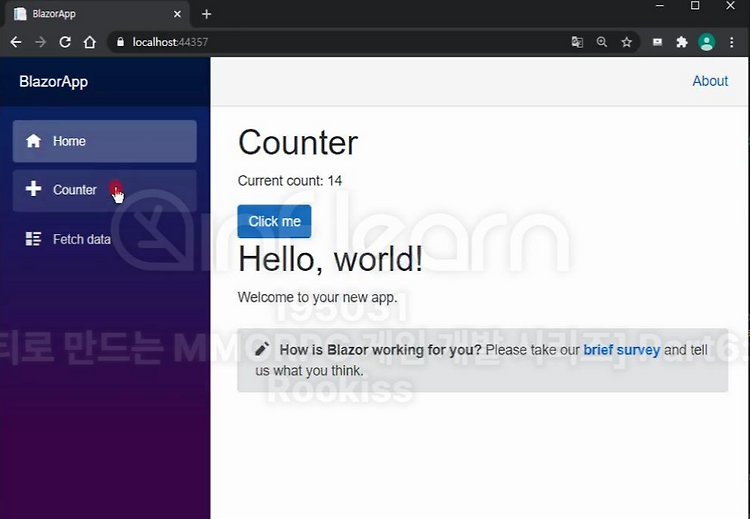
Task: Click the zoom magnifier icon in address bar
Action: point(602,42)
